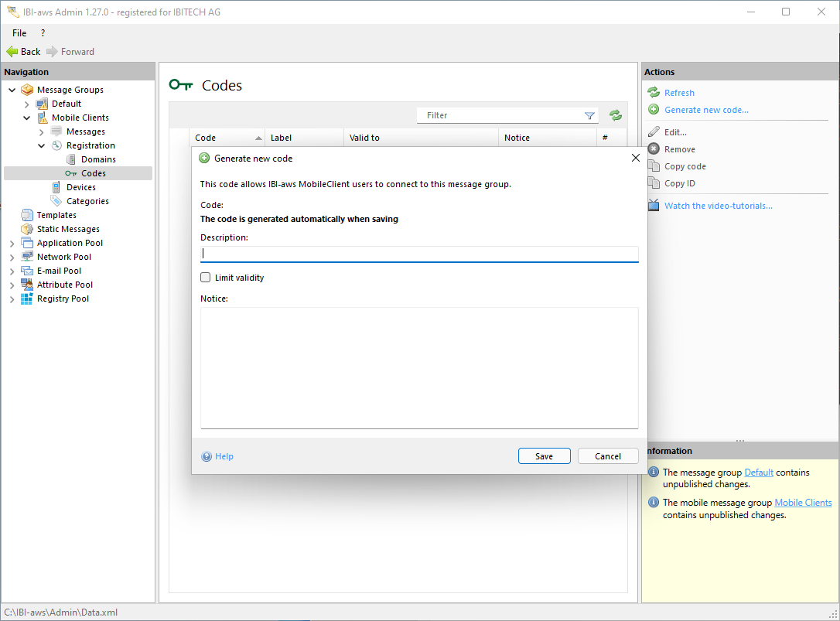
Task: Open the Mobile Clients link in Information
Action: pos(803,503)
